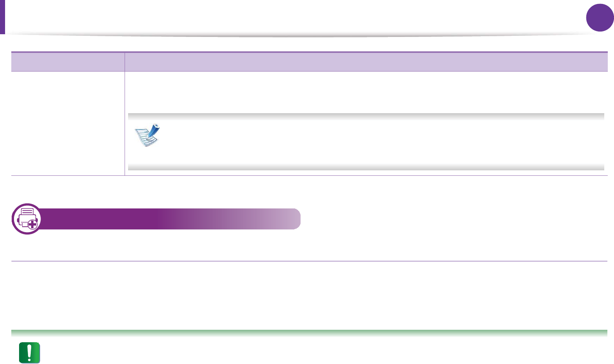Click the empty left table body cell
614x364 pixels.
point(68,123)
